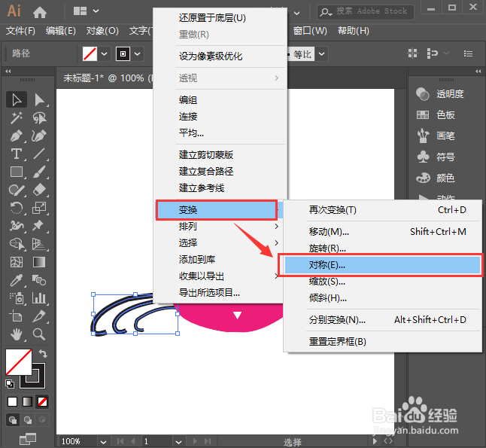Click the toolbox Fill swatch

(19, 361)
